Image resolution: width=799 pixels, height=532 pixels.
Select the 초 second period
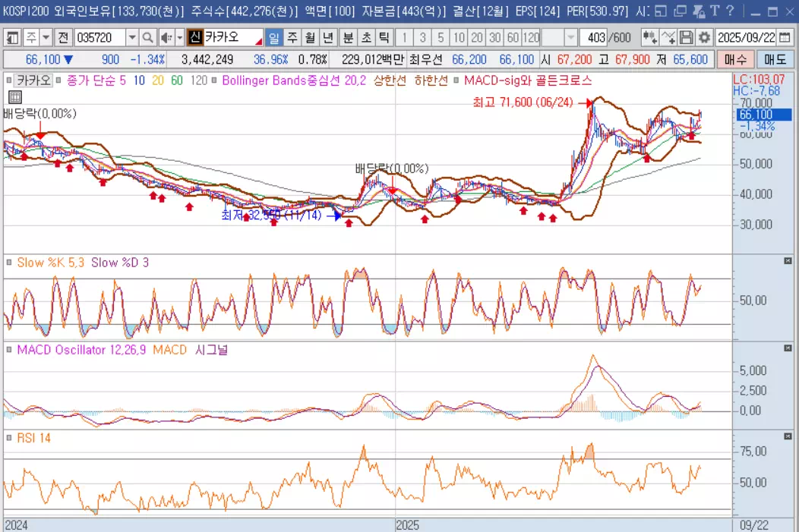(x=366, y=38)
